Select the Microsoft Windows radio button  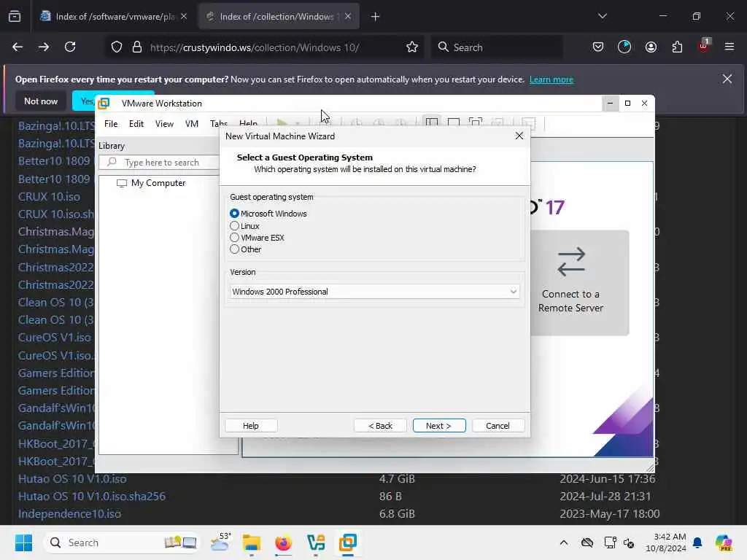(234, 214)
